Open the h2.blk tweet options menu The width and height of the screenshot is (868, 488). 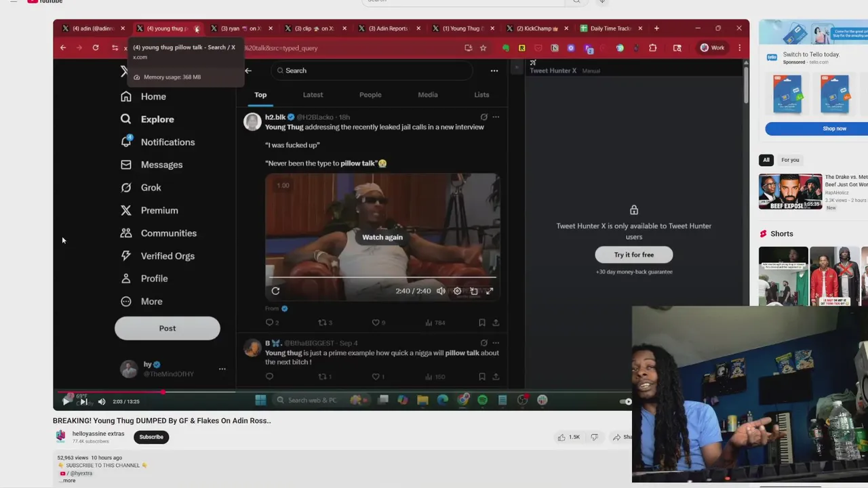coord(496,117)
